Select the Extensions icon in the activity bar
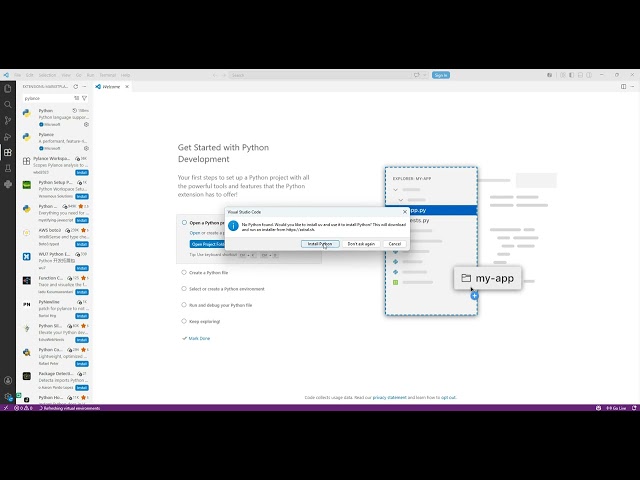Viewport: 640px width, 480px height. [x=8, y=152]
